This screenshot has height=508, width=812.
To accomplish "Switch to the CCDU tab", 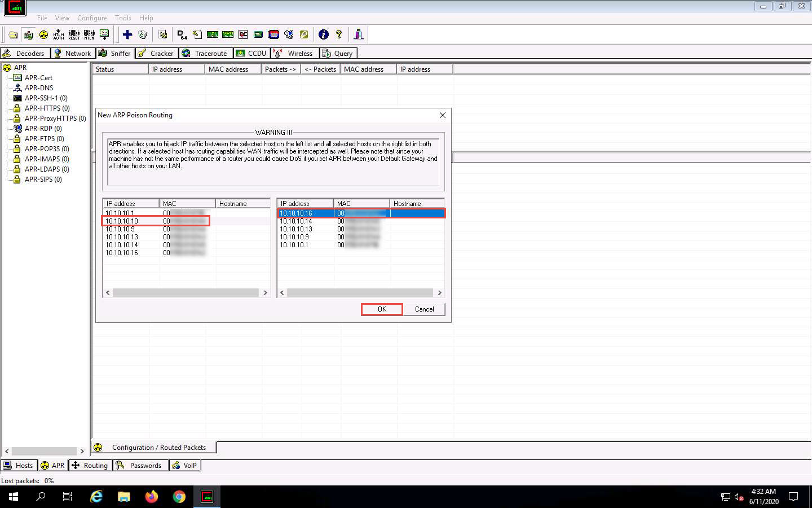I will (251, 53).
